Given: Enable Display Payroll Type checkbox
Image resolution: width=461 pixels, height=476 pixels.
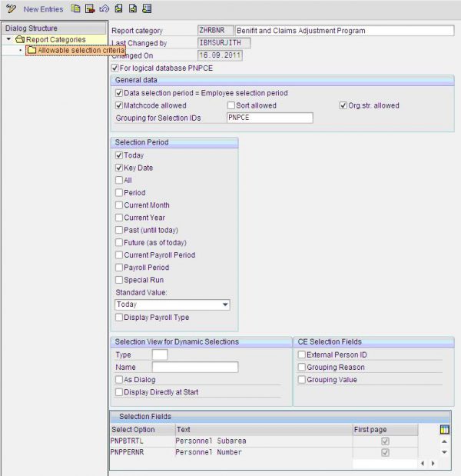Looking at the screenshot, I should [x=119, y=318].
